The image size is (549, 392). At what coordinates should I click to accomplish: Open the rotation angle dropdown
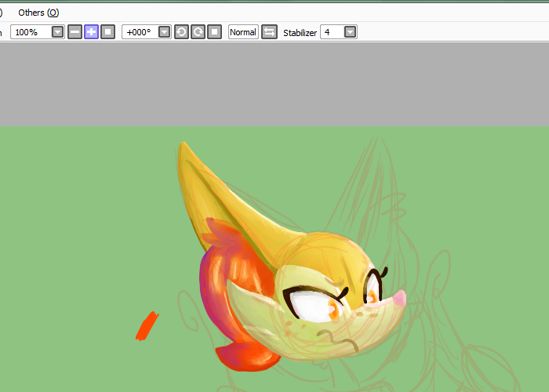tap(164, 32)
